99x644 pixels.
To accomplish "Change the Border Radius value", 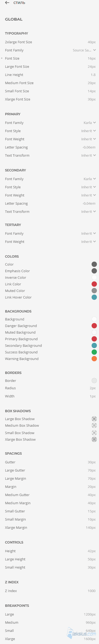I will 93,388.
